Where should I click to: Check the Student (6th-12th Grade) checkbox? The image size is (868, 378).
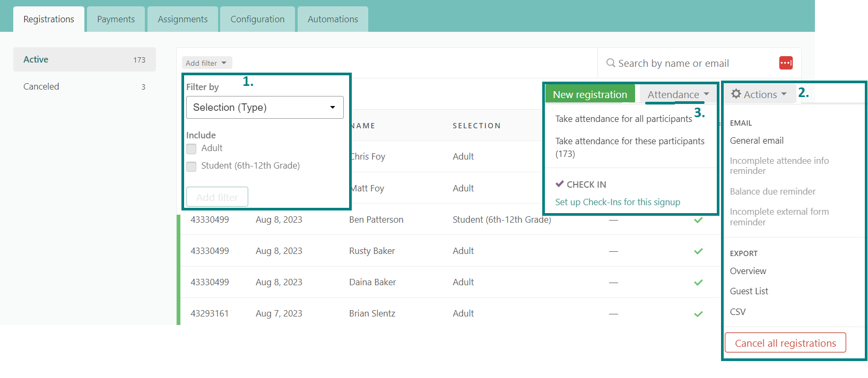pyautogui.click(x=192, y=166)
